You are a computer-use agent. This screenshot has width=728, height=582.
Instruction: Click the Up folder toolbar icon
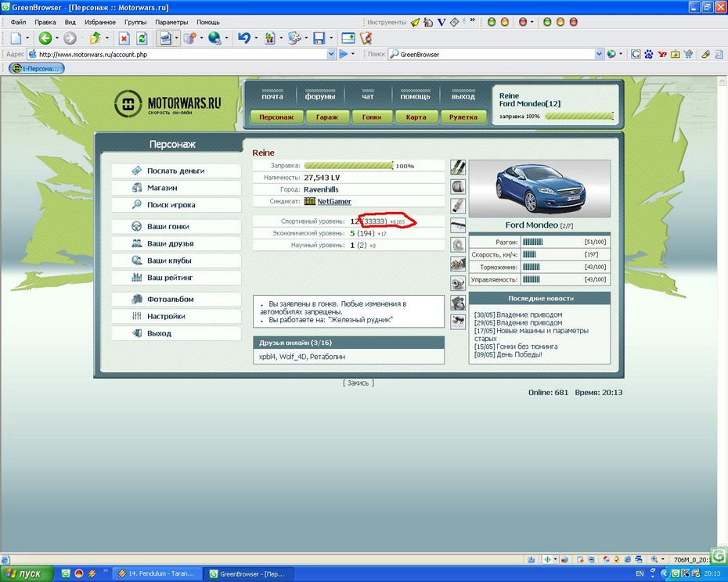(x=96, y=38)
